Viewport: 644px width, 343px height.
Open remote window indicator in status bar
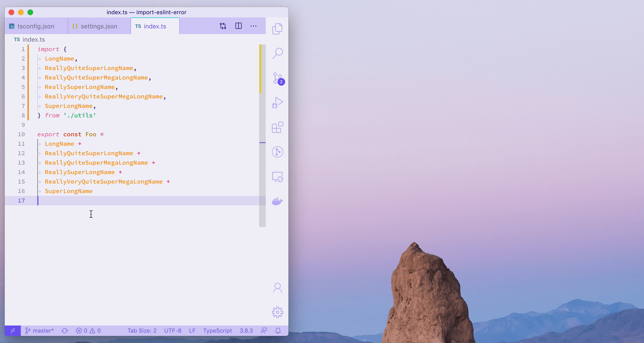(13, 330)
